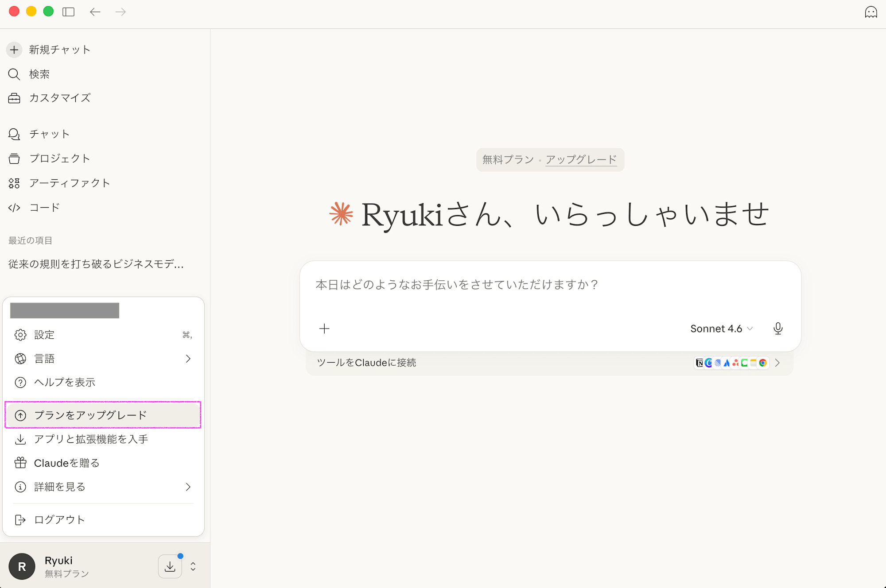The image size is (886, 588).
Task: Open 設定 from the account menu
Action: [44, 335]
